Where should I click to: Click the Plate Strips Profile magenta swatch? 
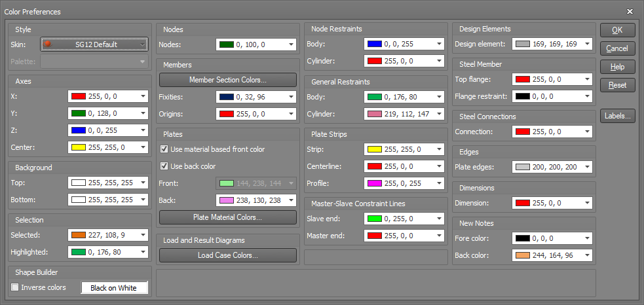click(x=375, y=183)
